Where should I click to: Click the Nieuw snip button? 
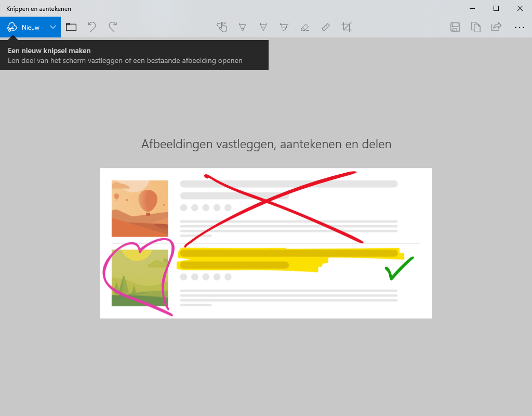click(23, 27)
